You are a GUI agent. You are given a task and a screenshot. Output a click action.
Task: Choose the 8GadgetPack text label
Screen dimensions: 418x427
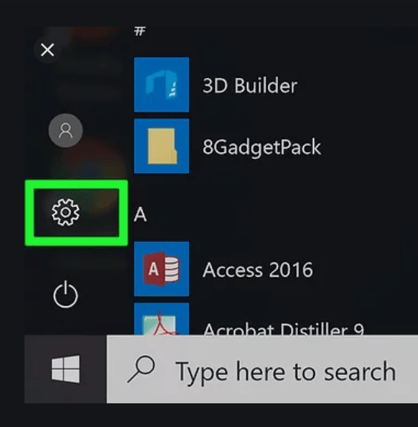(262, 147)
